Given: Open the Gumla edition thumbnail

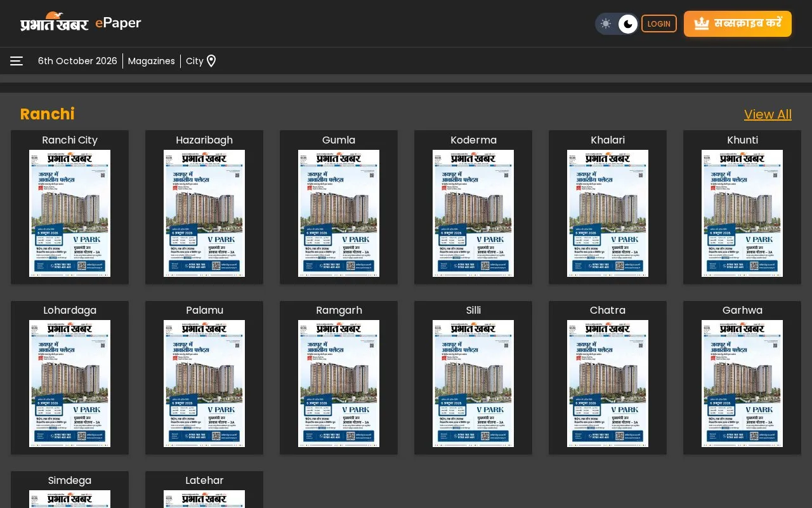Looking at the screenshot, I should click(x=339, y=213).
